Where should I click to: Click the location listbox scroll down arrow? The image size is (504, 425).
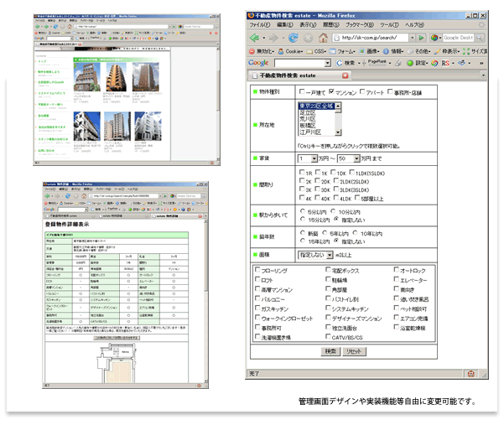pyautogui.click(x=338, y=132)
